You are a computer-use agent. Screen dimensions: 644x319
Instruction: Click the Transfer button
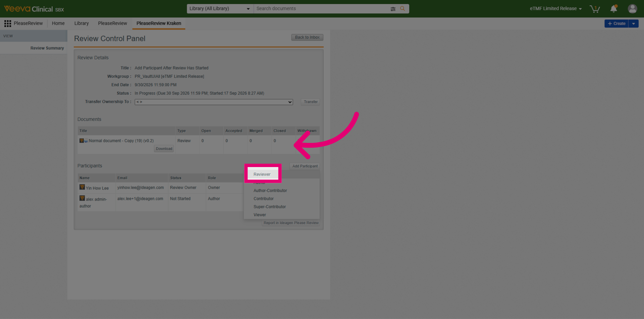(x=311, y=102)
